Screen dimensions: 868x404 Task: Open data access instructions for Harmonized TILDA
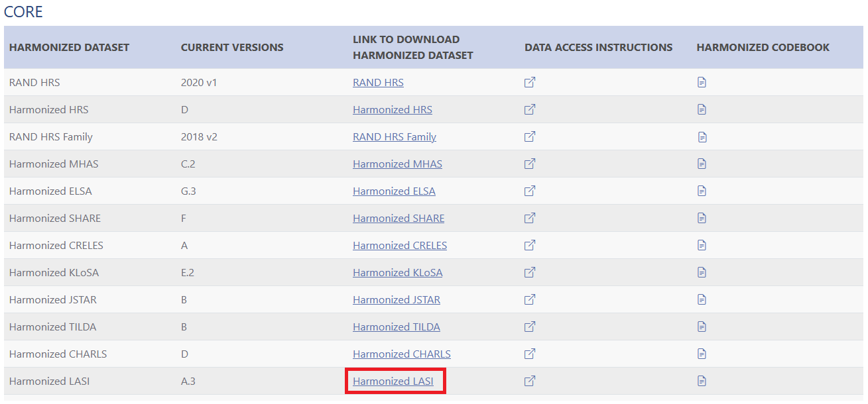530,327
